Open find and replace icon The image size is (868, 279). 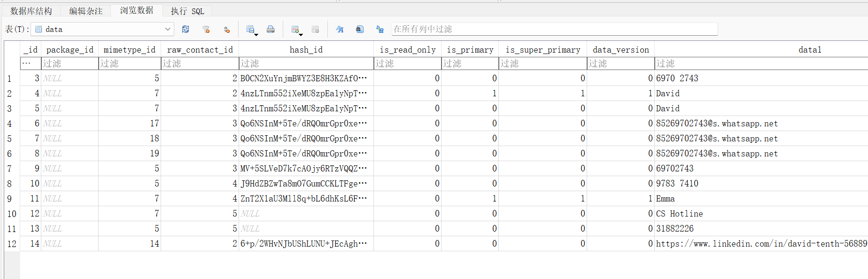380,29
